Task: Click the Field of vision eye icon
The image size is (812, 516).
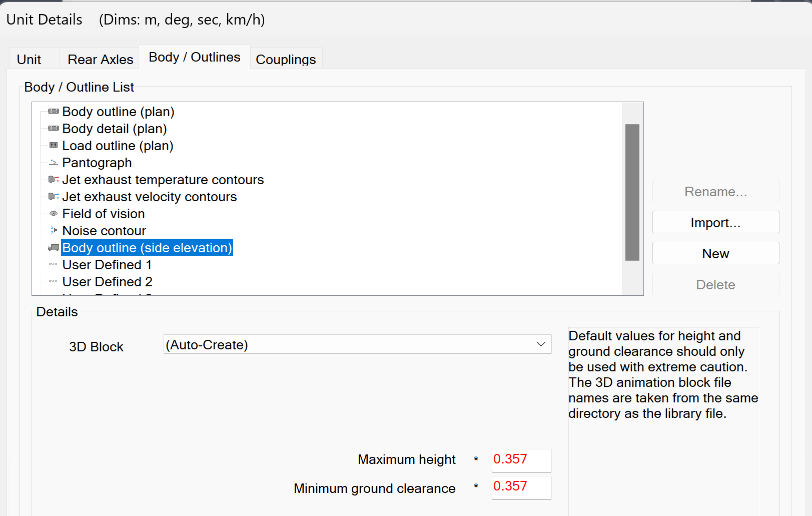Action: click(x=54, y=214)
